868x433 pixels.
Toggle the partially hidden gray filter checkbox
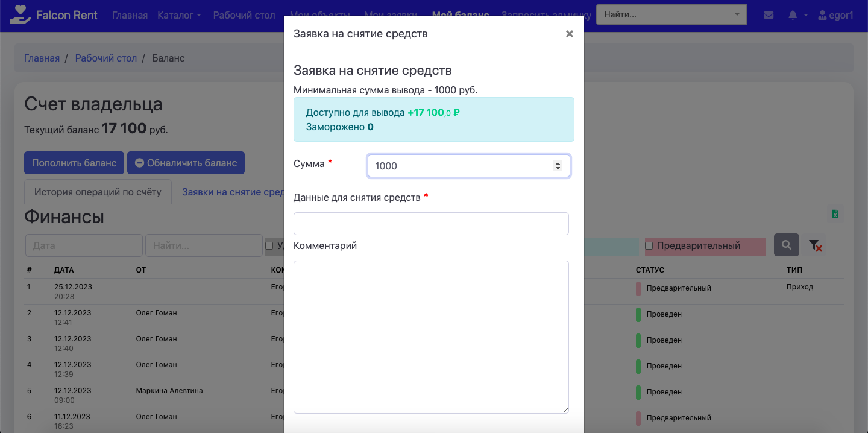[269, 246]
